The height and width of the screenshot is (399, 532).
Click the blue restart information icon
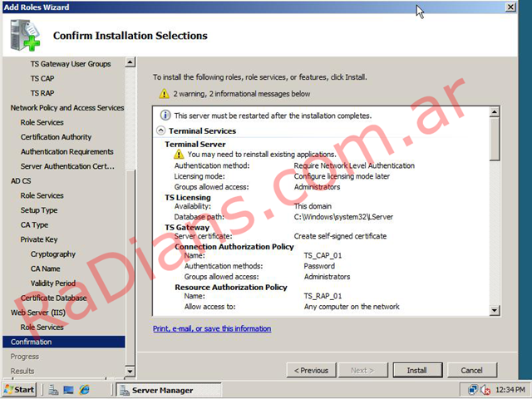pos(165,116)
